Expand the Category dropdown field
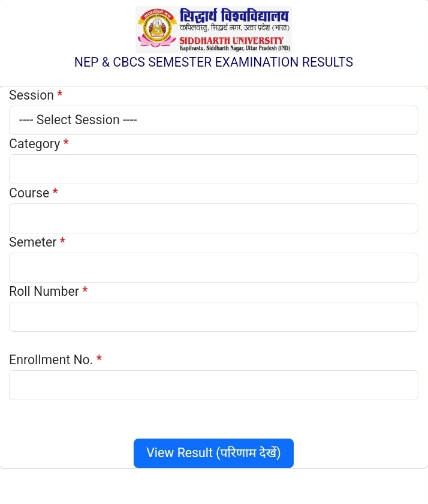 click(x=213, y=169)
